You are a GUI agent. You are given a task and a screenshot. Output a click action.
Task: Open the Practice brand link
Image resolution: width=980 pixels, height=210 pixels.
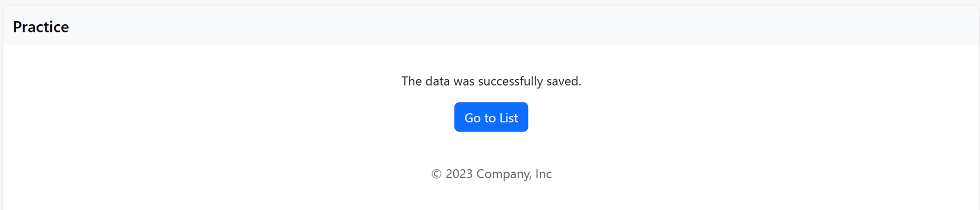coord(41,27)
